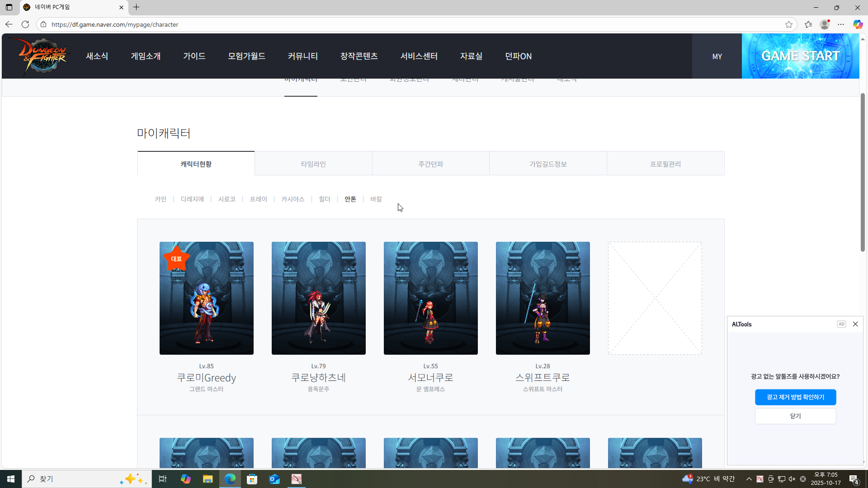The height and width of the screenshot is (488, 868).
Task: Open browser profile avatar icon
Action: pyautogui.click(x=825, y=24)
